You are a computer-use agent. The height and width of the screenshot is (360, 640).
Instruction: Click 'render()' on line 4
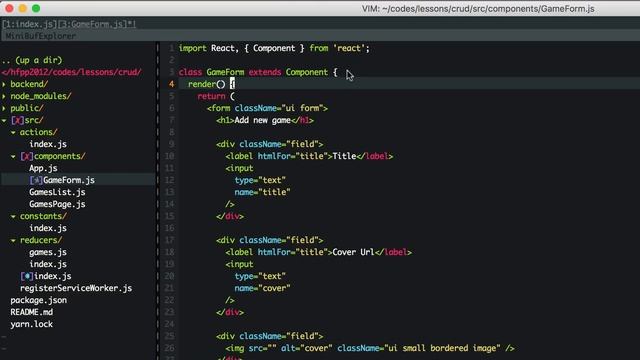click(x=207, y=84)
